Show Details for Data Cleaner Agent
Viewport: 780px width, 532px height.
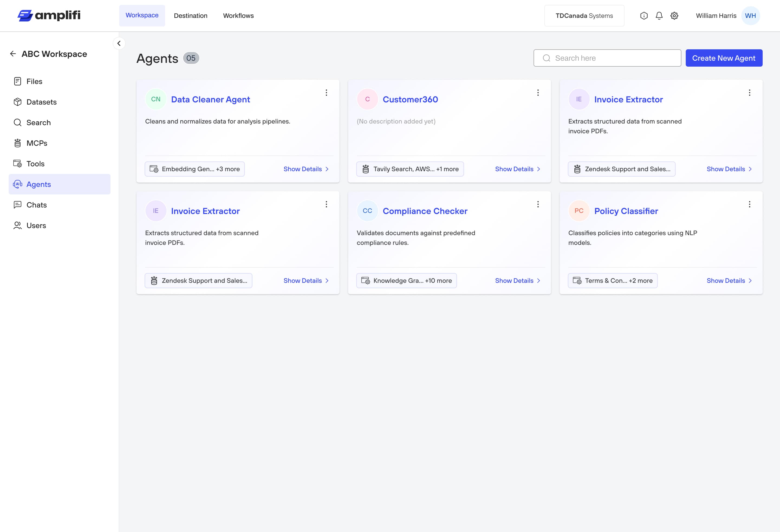click(306, 169)
